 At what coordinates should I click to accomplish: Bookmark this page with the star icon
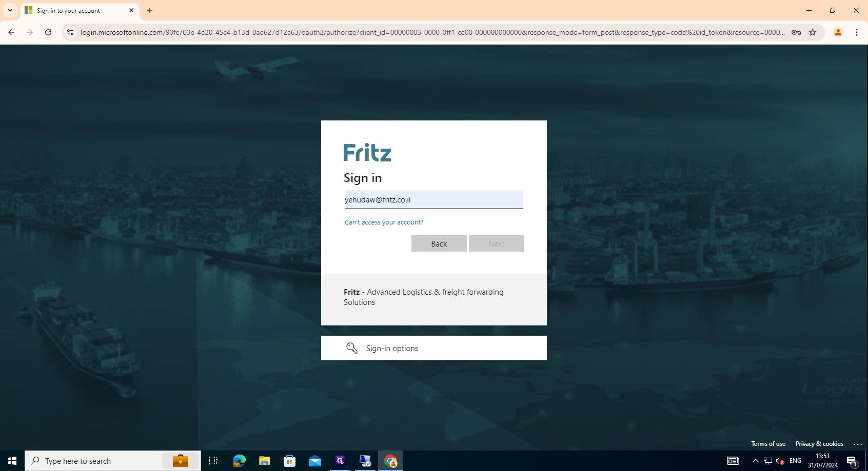(813, 32)
